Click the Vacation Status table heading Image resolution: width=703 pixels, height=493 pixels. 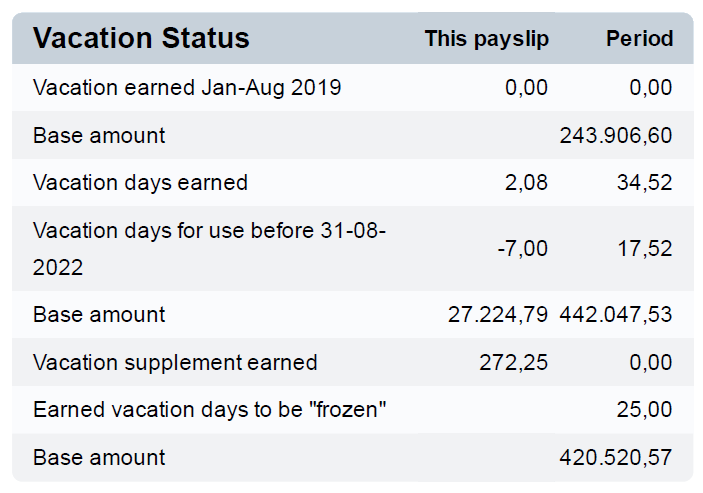click(x=141, y=39)
